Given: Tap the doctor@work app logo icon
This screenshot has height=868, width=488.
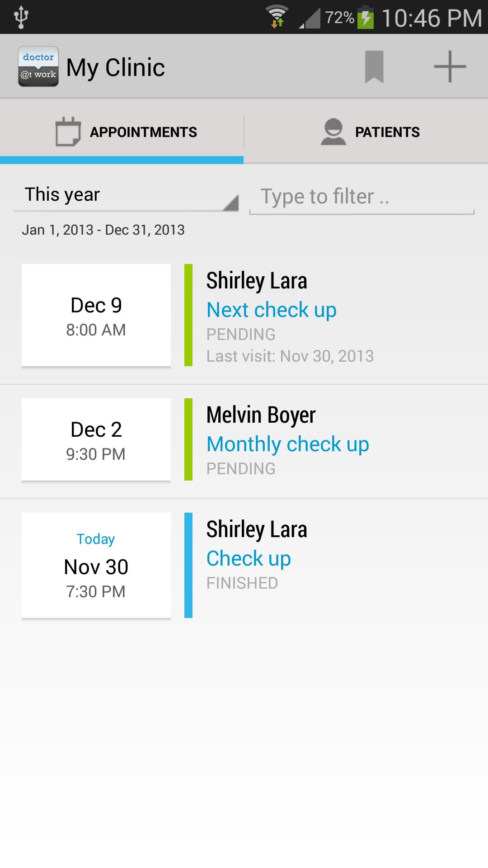Looking at the screenshot, I should [x=38, y=66].
